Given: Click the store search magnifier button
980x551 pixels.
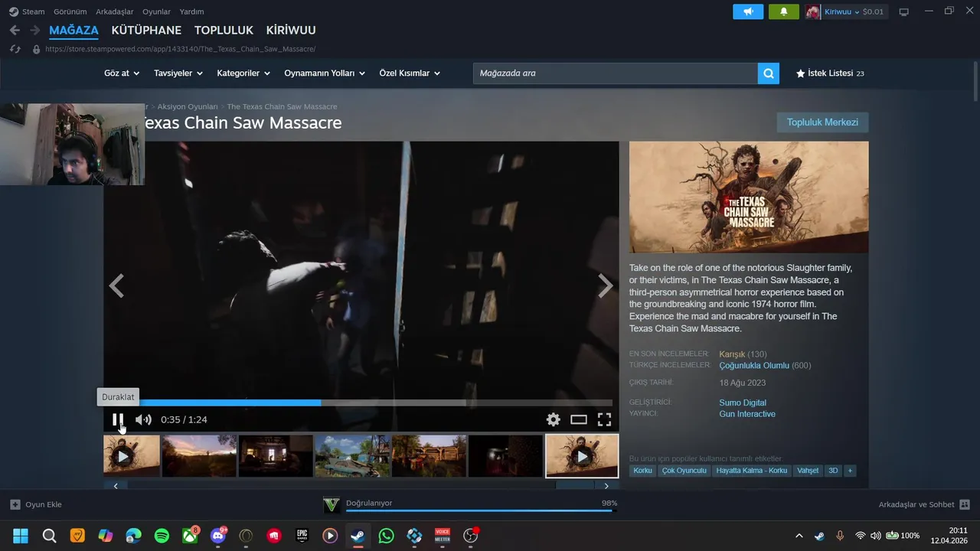Looking at the screenshot, I should click(x=769, y=73).
